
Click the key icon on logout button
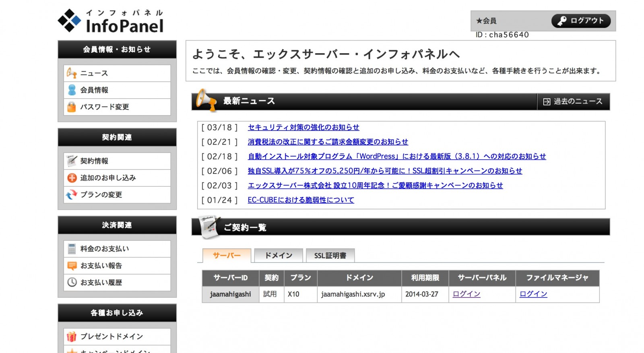point(562,21)
